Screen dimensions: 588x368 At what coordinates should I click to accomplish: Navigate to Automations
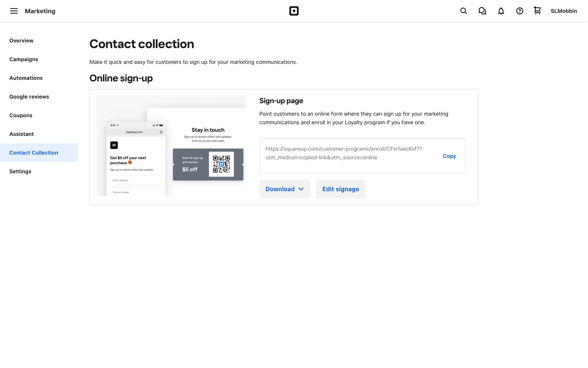(26, 78)
